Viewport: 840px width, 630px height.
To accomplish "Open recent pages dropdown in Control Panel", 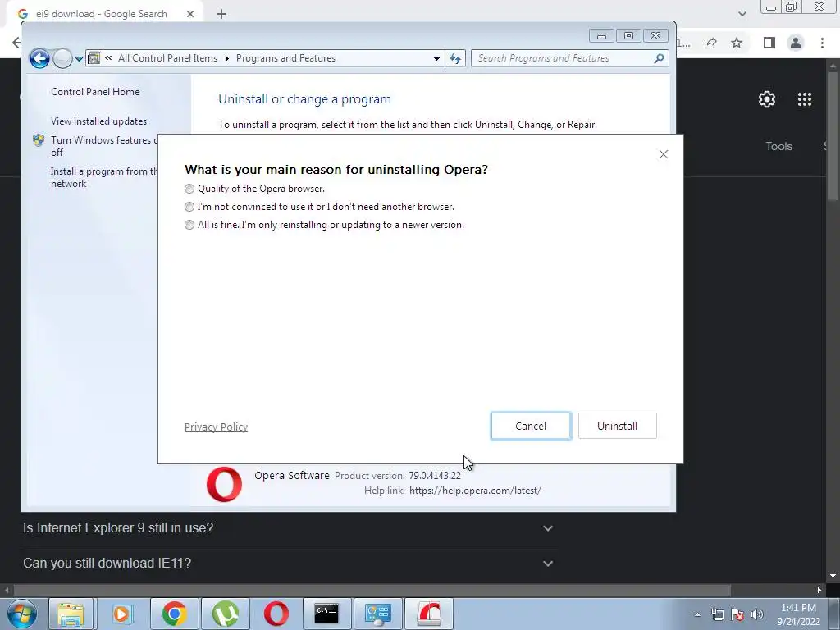I will point(80,59).
